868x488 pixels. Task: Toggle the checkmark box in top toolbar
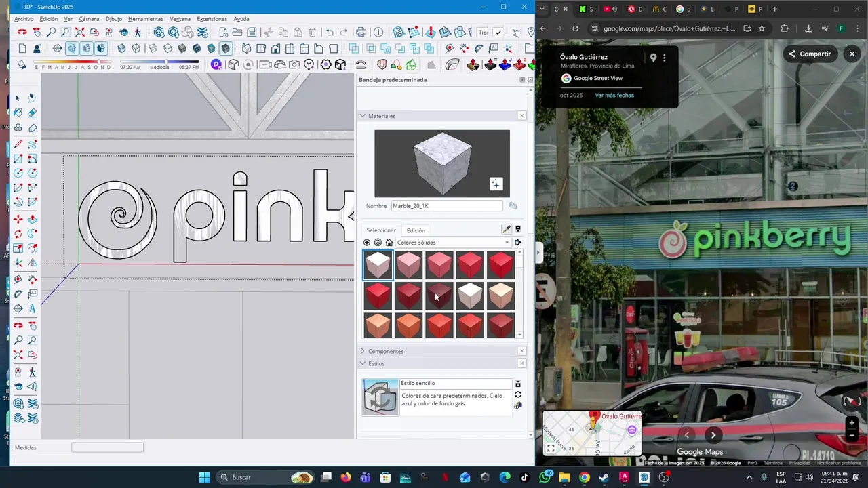pyautogui.click(x=498, y=32)
